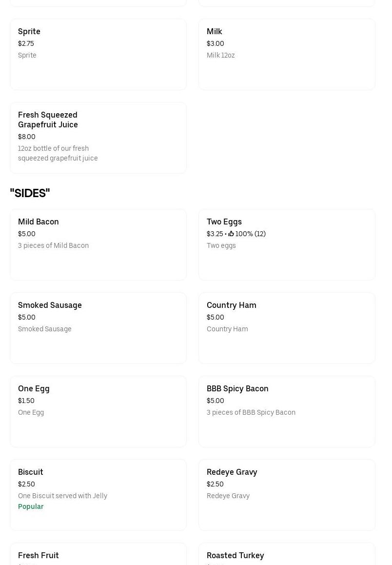Click the Popular badge on Biscuit
Viewport: 392px width, 565px height.
tap(31, 506)
